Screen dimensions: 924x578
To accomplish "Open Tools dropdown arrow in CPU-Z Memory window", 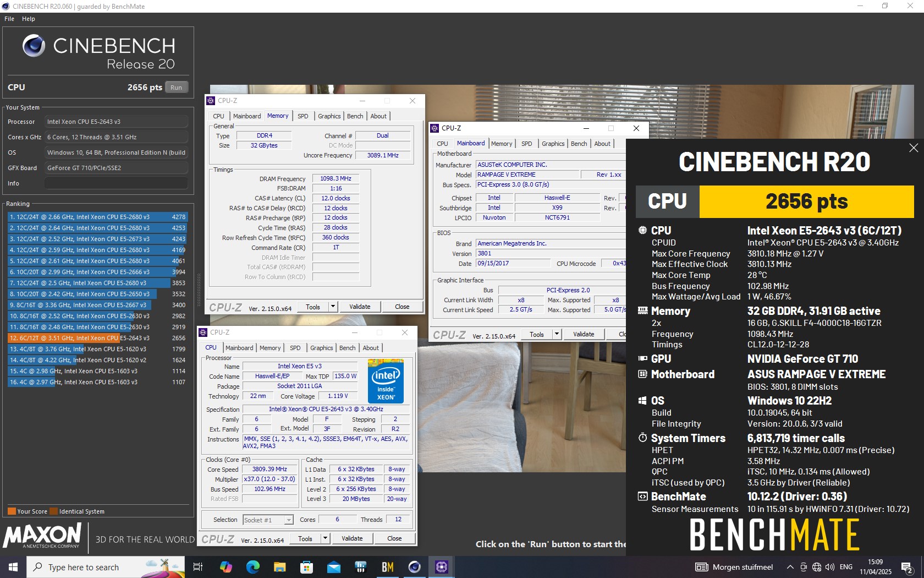I will tap(333, 307).
